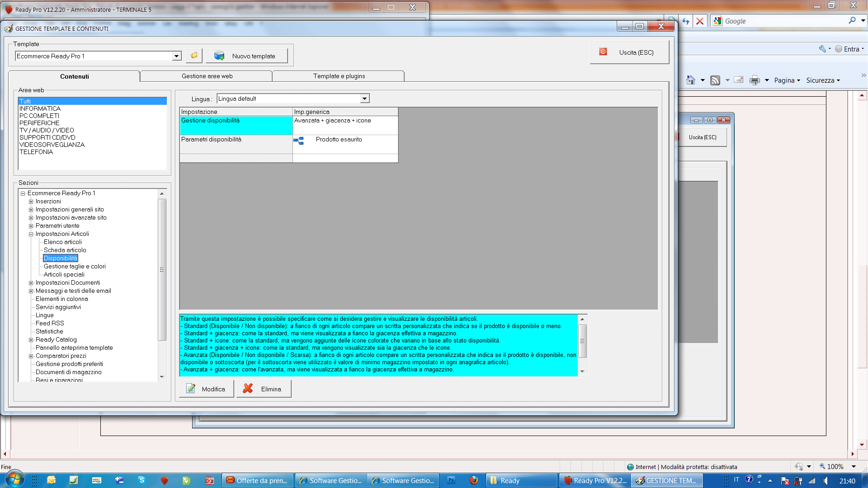Open the Template selection dropdown
868x488 pixels.
click(x=176, y=56)
